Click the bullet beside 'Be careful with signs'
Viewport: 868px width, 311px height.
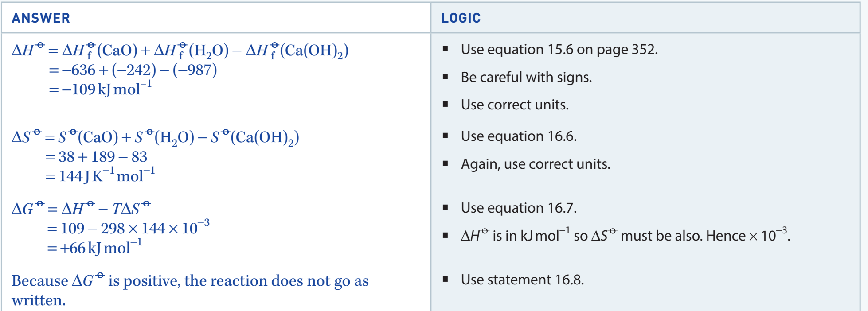[x=446, y=77]
